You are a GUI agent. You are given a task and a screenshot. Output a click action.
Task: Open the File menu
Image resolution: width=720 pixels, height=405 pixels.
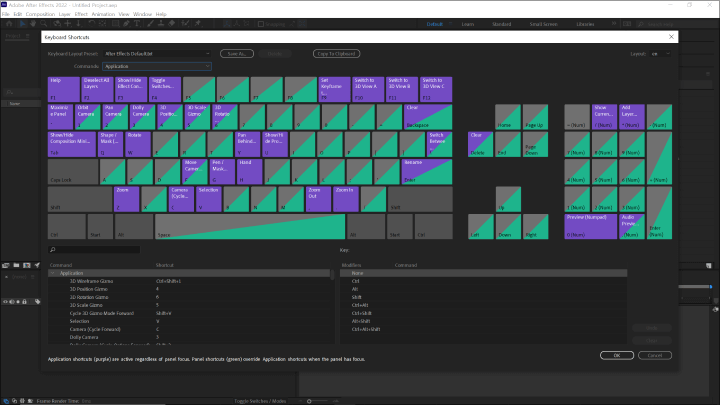click(x=6, y=14)
